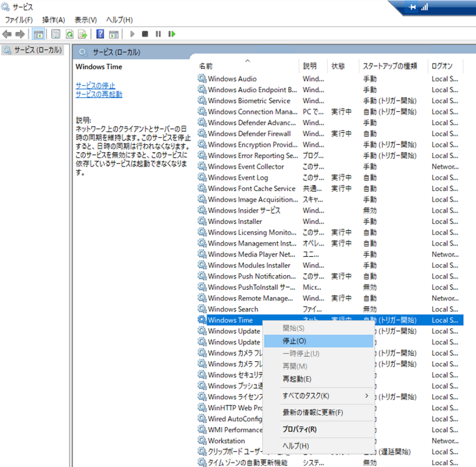Click the Stop service square icon
The height and width of the screenshot is (467, 476).
click(145, 34)
